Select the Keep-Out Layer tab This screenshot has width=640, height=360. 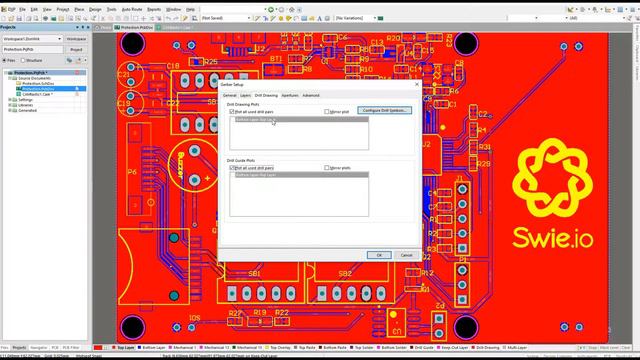pos(453,348)
